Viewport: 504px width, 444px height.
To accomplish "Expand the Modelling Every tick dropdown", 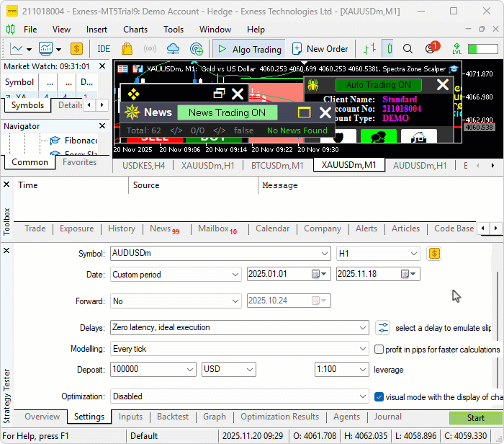I will [x=363, y=349].
